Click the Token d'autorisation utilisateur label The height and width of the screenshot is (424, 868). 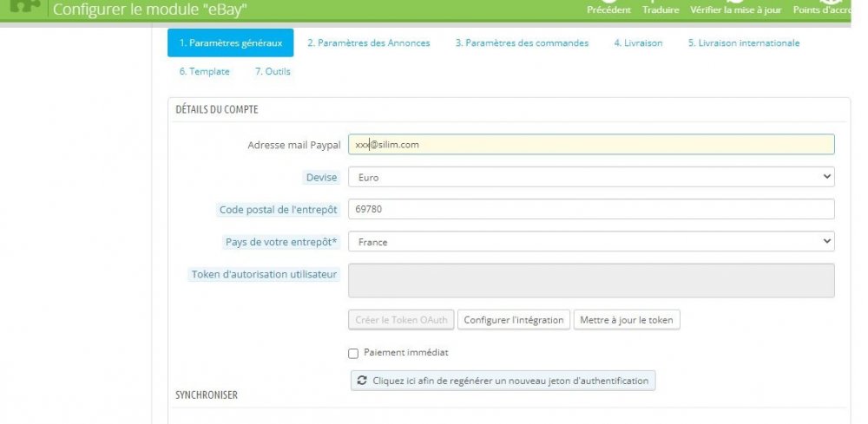[264, 274]
